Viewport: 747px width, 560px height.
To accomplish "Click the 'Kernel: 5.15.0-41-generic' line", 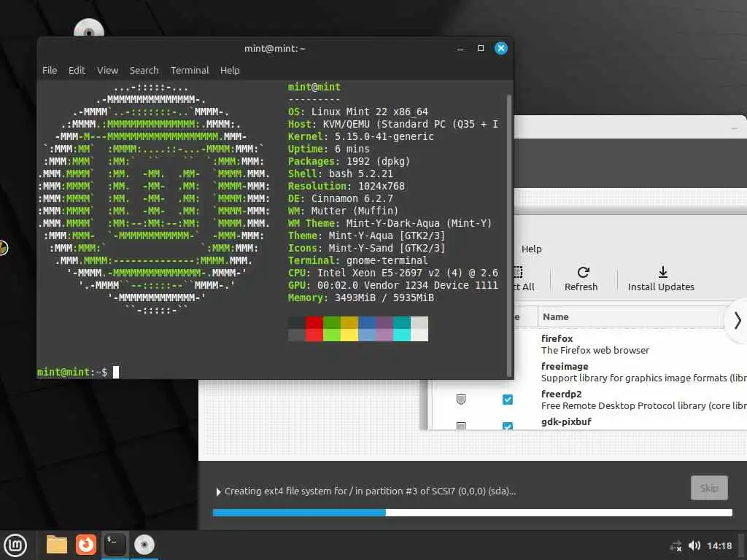I will [360, 136].
